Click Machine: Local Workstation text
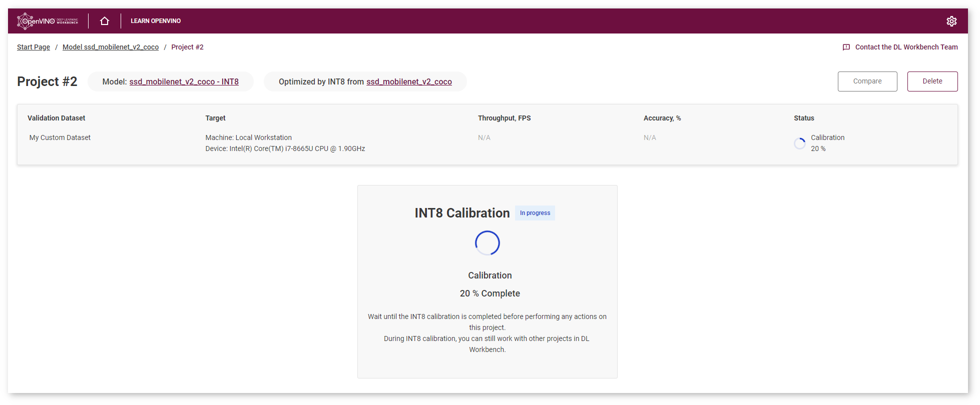980x405 pixels. pos(248,137)
